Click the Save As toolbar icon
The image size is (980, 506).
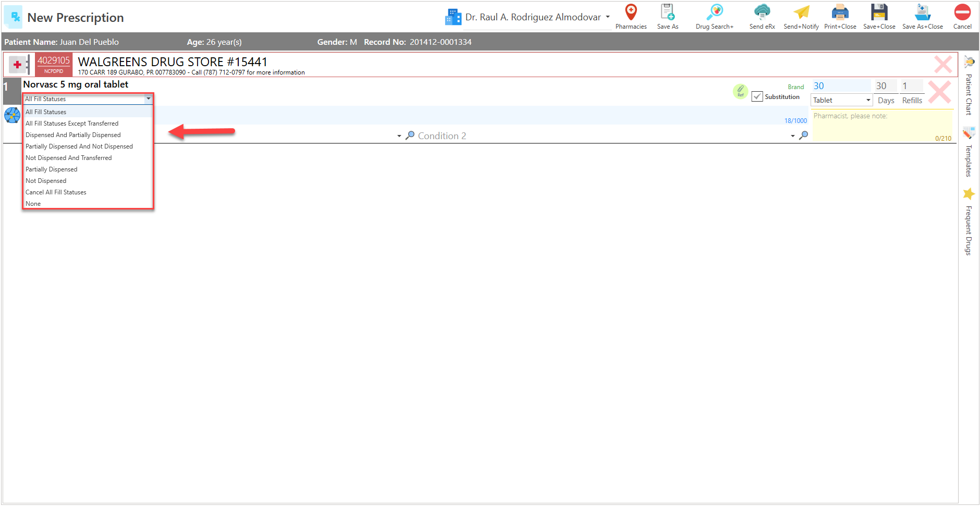click(667, 17)
